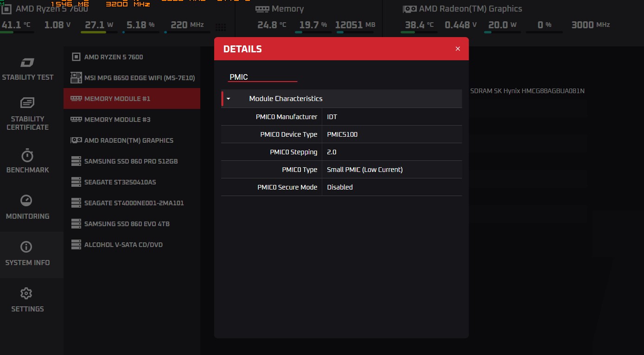Select Memory Module #3 in device list
This screenshot has width=644, height=355.
point(132,120)
